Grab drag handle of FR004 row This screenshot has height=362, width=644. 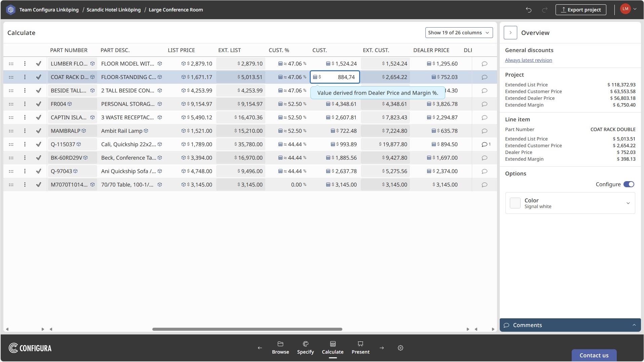[11, 104]
